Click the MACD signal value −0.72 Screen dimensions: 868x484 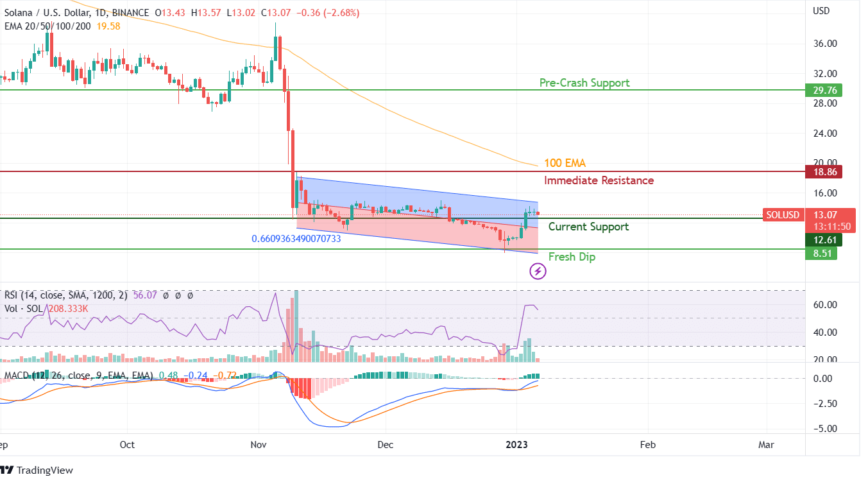click(224, 376)
